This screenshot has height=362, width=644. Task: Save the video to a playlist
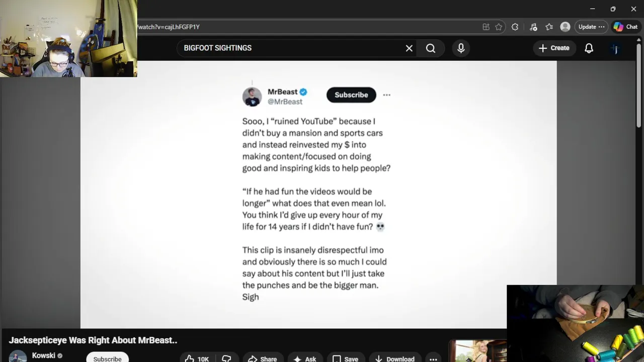coord(345,358)
